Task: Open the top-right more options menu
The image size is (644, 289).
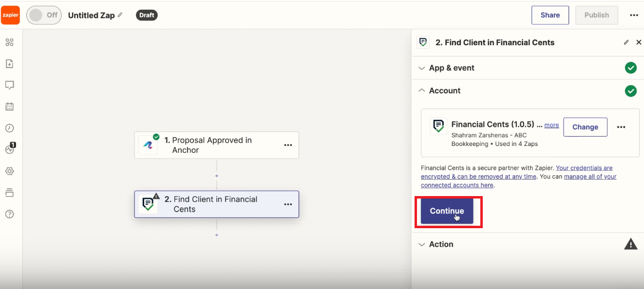Action: (x=634, y=15)
